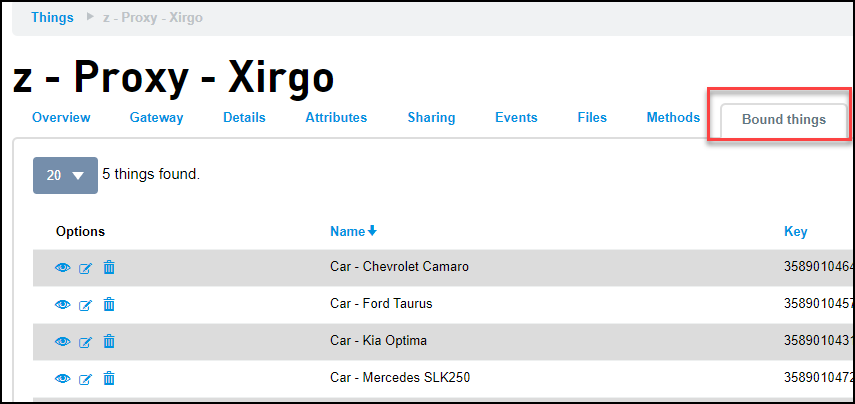Open the 20 per page dropdown
855x404 pixels.
[65, 175]
